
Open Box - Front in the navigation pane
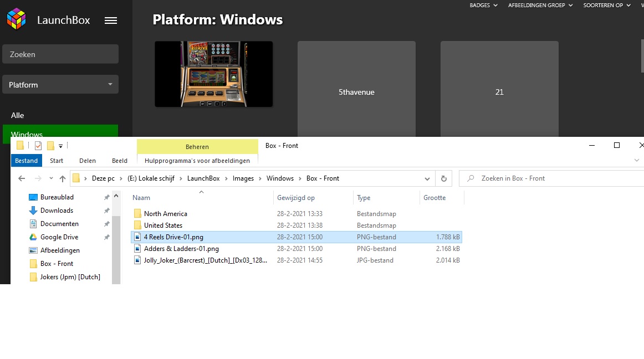point(57,264)
